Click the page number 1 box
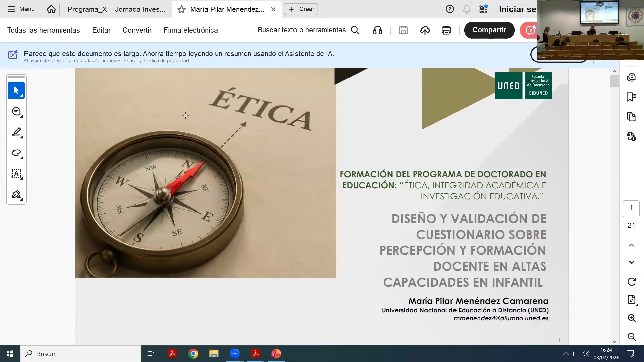 click(x=631, y=208)
